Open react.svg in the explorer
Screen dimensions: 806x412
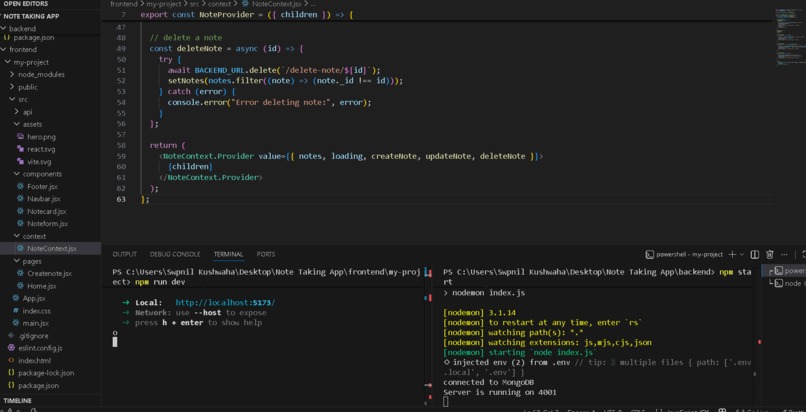[50, 149]
